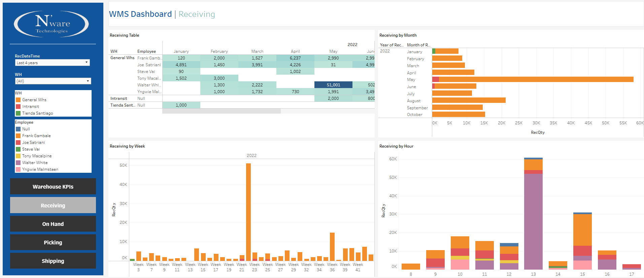Image resolution: width=644 pixels, height=278 pixels.
Task: Click the dropdown arrow of RecDateTime filter
Action: [x=87, y=63]
